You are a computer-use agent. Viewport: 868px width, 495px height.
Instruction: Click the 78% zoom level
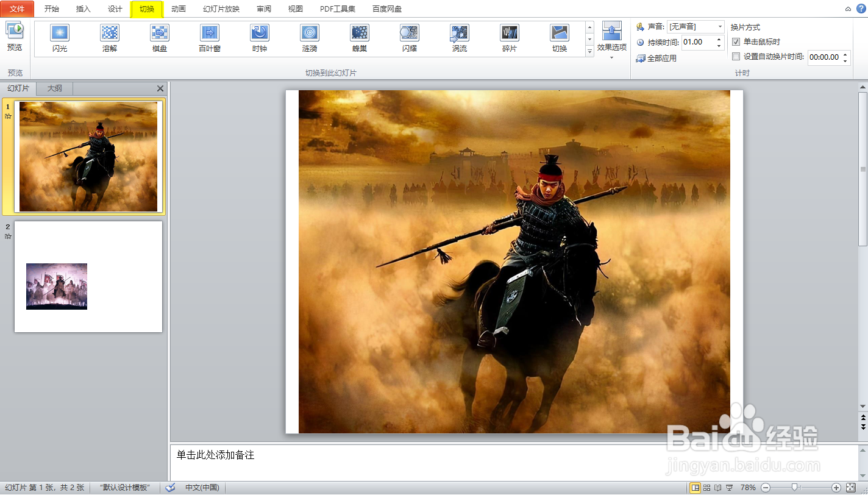pos(748,488)
